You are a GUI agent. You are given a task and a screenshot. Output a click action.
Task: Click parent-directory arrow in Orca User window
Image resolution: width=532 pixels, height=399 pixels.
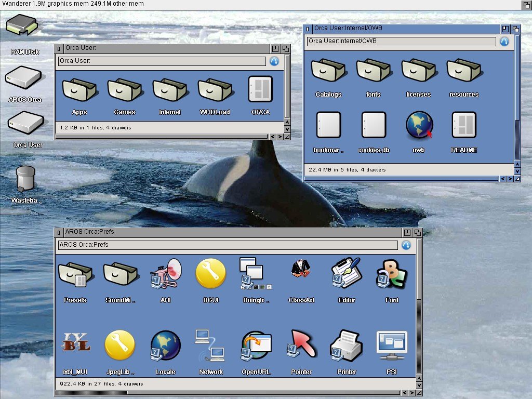[274, 61]
